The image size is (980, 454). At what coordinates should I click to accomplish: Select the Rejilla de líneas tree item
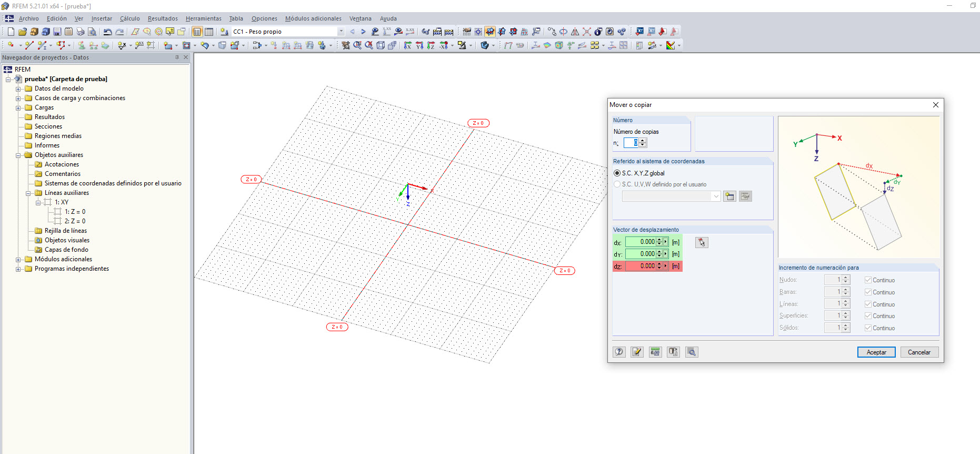(66, 231)
